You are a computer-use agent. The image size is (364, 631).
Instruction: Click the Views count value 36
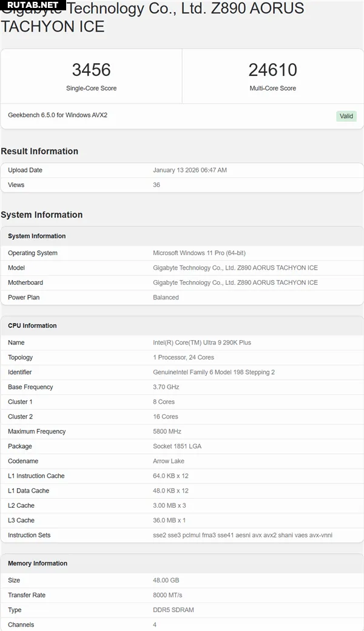click(157, 185)
